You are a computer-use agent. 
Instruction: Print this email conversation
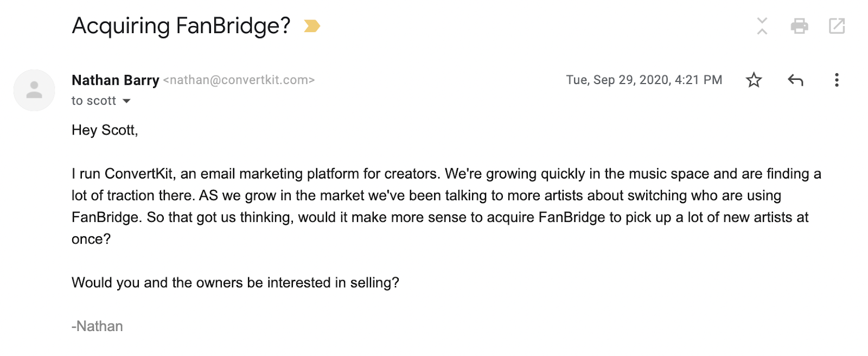799,26
